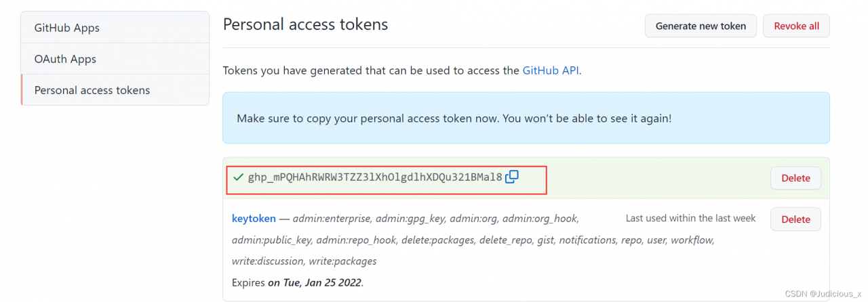Click the Personal access tokens page heading
The image size is (868, 302).
click(x=305, y=24)
